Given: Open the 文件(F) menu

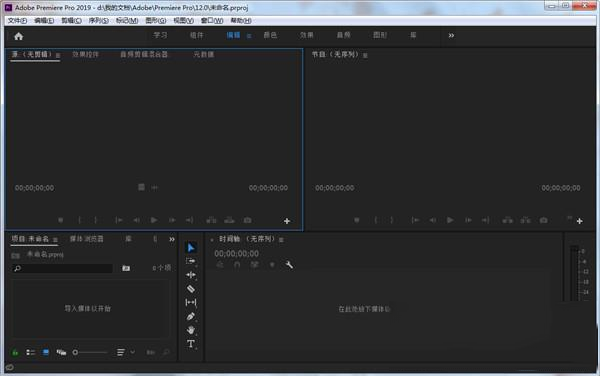Looking at the screenshot, I should click(17, 21).
